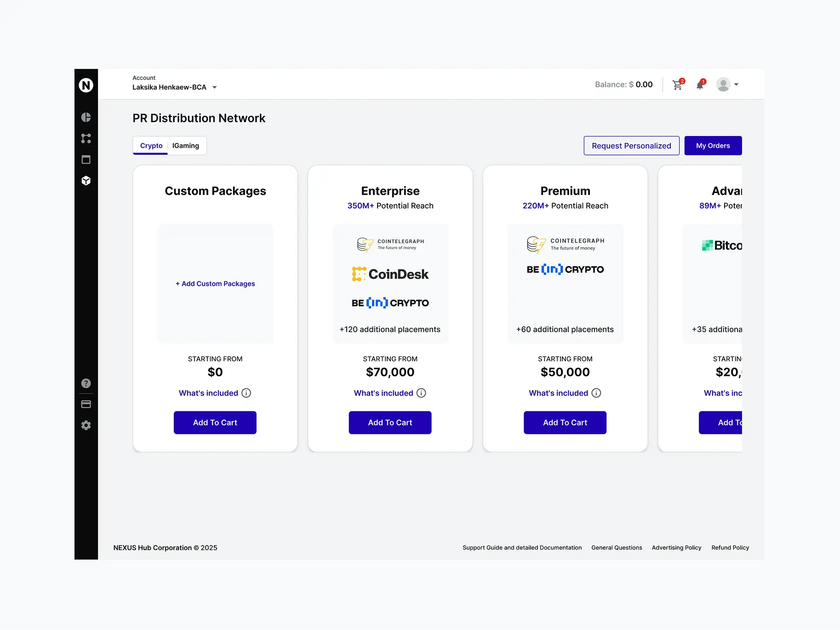Open the help question mark icon
Image resolution: width=840 pixels, height=630 pixels.
click(86, 383)
